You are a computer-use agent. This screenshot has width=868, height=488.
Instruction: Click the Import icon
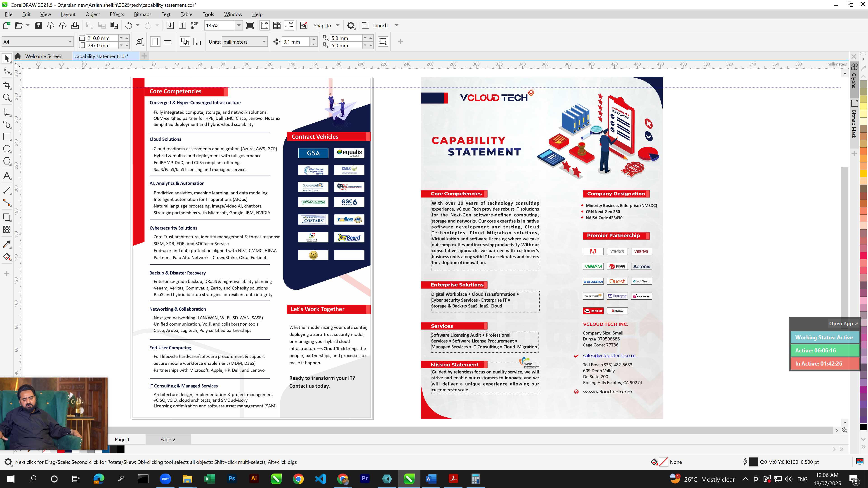pyautogui.click(x=170, y=25)
